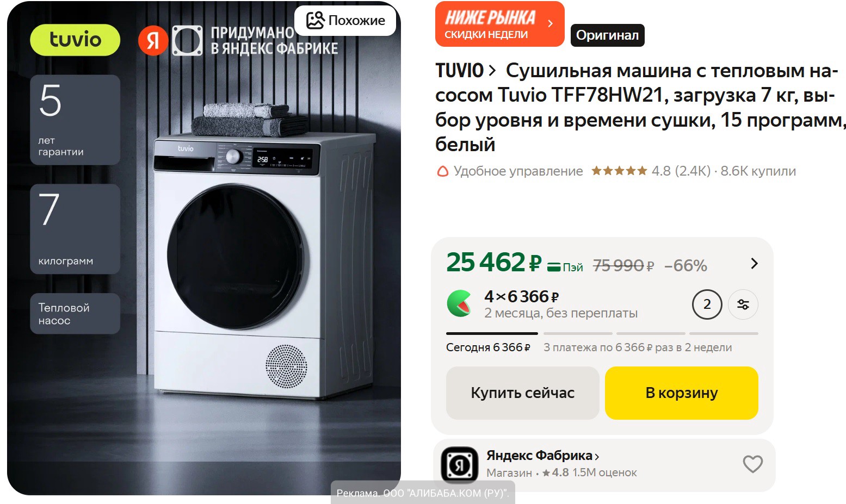Viewport: 846px width, 504px height.
Task: Open Ниже рынка weekly discounts banner
Action: click(499, 24)
